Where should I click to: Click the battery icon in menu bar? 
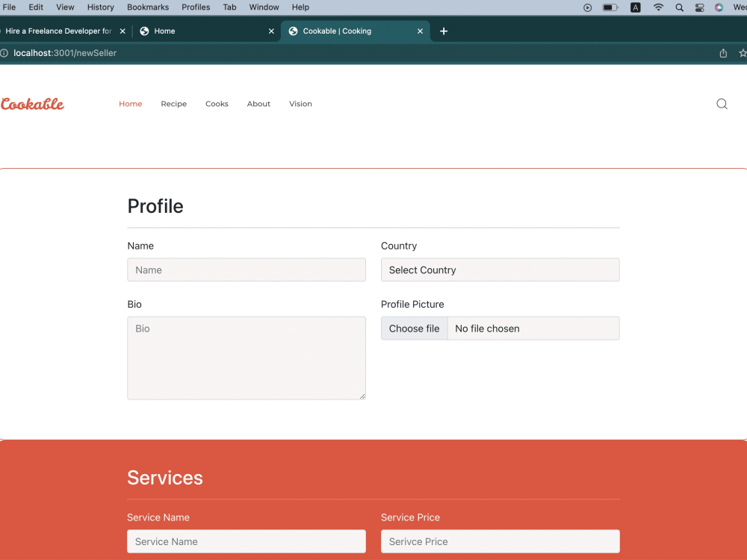(x=610, y=7)
